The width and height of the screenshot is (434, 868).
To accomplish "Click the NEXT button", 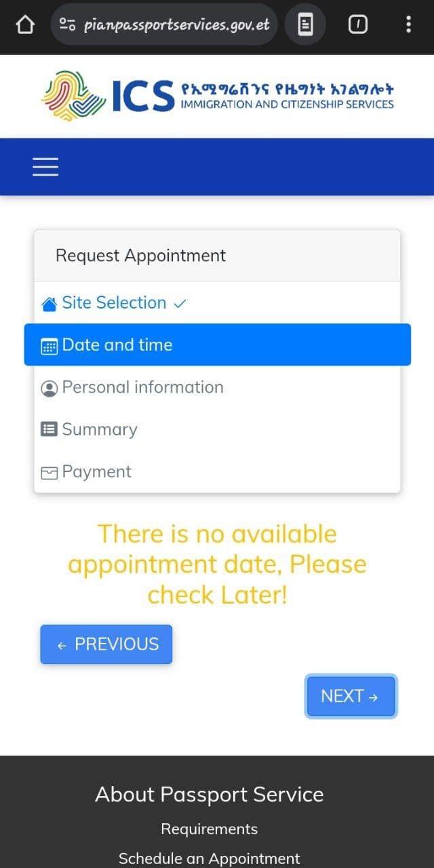I will click(x=351, y=696).
